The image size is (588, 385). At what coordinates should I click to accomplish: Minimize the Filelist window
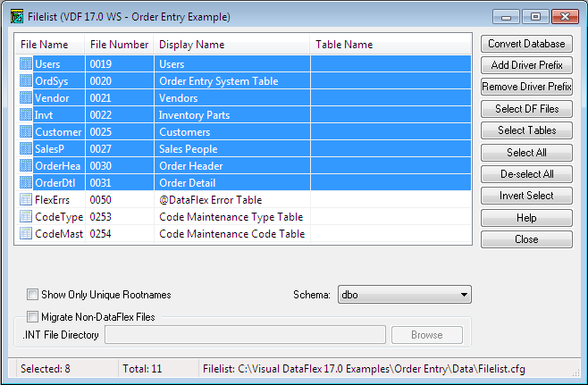[x=507, y=17]
